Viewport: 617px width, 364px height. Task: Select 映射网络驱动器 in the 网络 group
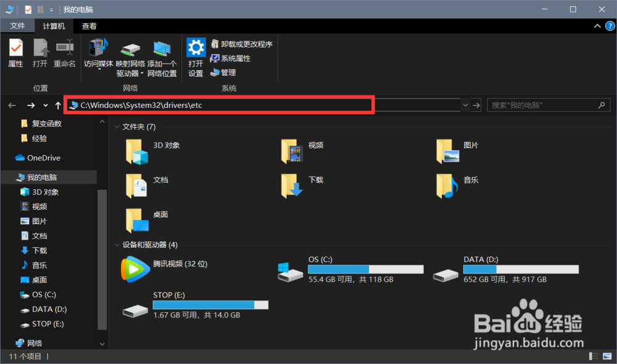click(x=129, y=54)
